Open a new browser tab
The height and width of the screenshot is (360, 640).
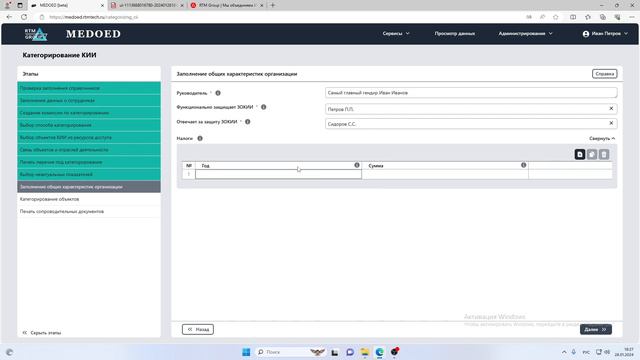coord(273,5)
